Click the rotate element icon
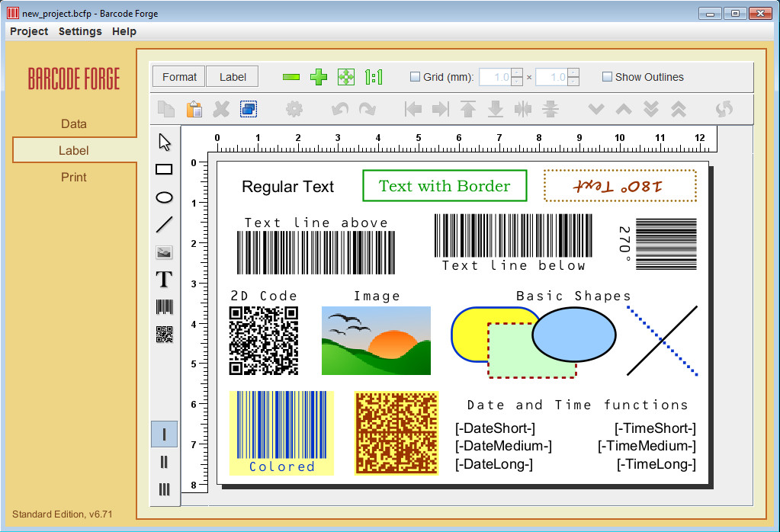The height and width of the screenshot is (532, 780). pos(724,109)
